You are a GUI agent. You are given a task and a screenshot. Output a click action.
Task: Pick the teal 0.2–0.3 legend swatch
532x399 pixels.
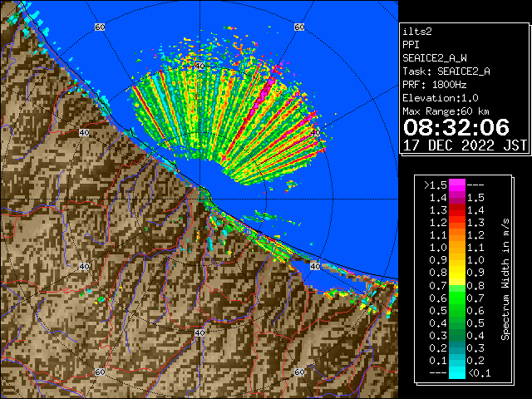(457, 347)
